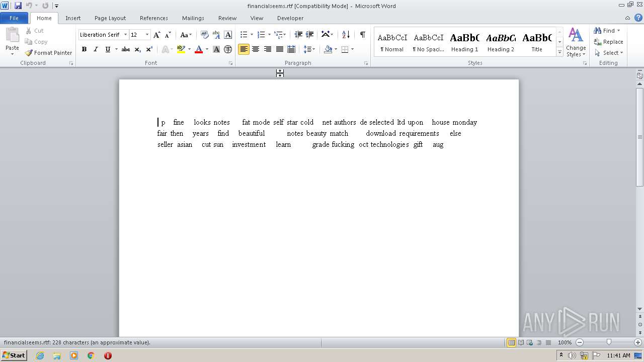Click the Save icon in Quick Access Toolbar
The width and height of the screenshot is (644, 362).
18,6
